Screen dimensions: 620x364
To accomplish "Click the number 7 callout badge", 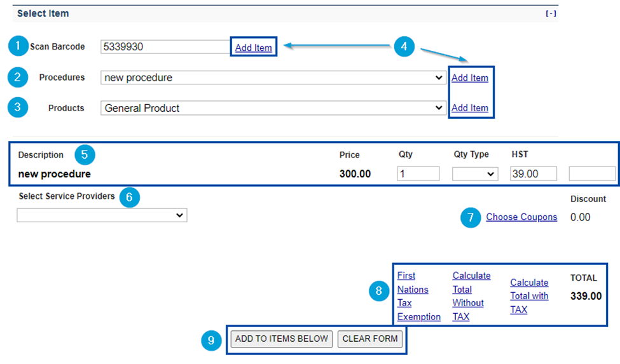I will click(471, 218).
